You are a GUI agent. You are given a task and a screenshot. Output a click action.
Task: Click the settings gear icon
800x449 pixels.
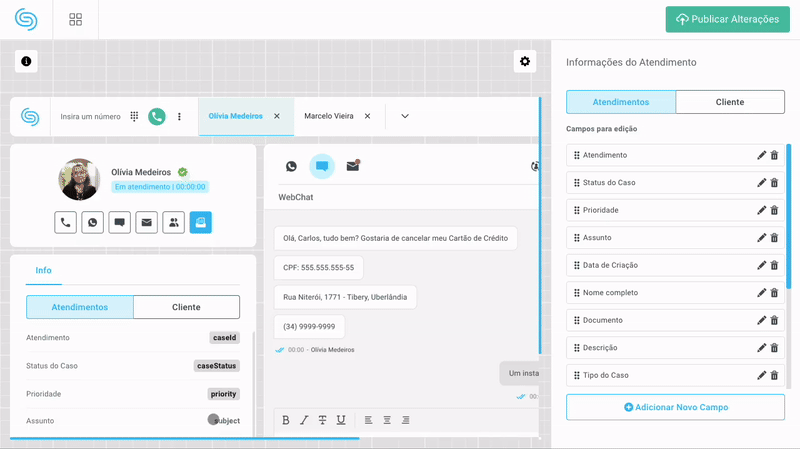(x=525, y=61)
